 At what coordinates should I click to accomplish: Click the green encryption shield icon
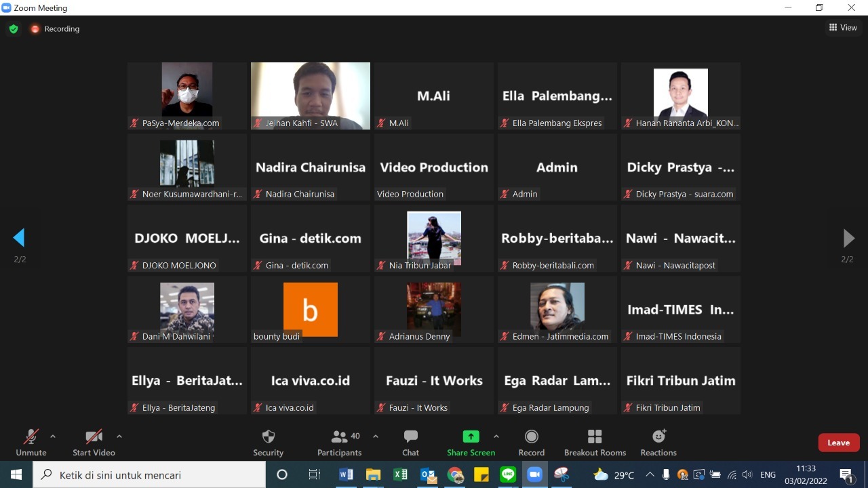tap(14, 29)
